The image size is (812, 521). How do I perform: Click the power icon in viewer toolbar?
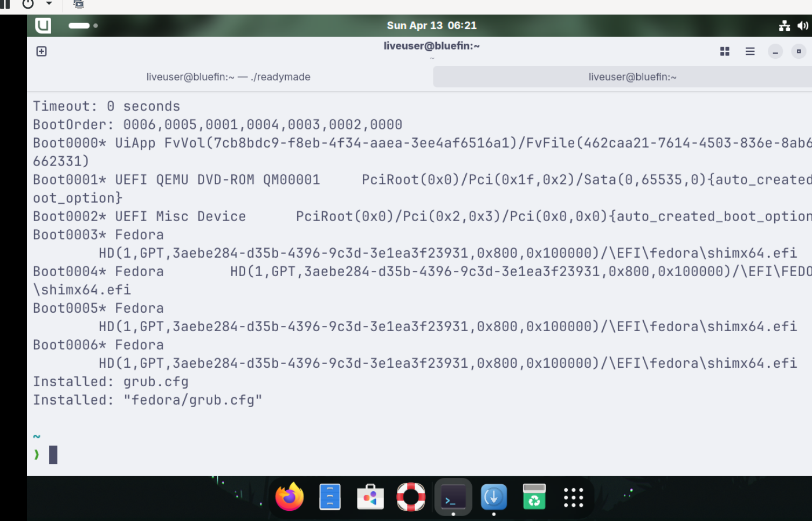click(28, 4)
